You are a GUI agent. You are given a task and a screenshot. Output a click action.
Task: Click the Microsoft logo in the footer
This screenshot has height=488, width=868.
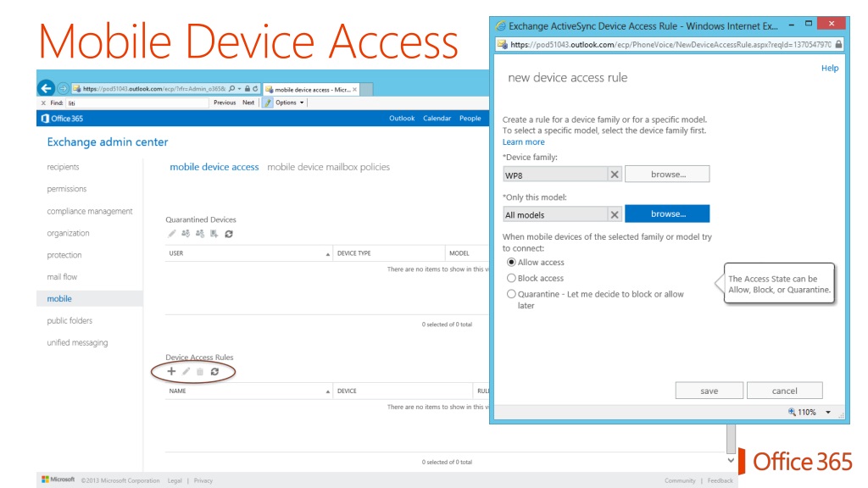(58, 480)
